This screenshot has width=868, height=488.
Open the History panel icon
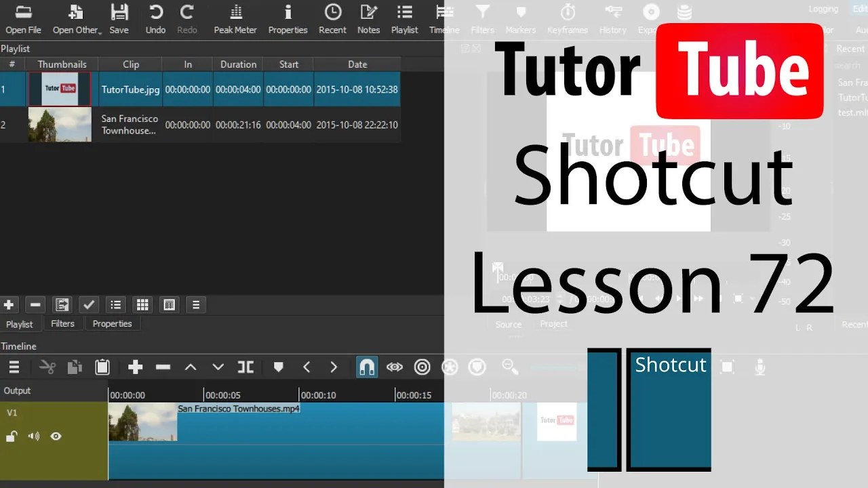tap(613, 12)
